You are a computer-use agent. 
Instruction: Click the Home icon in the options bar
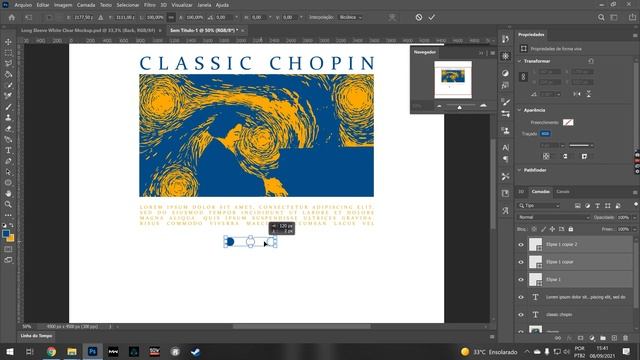[x=11, y=17]
